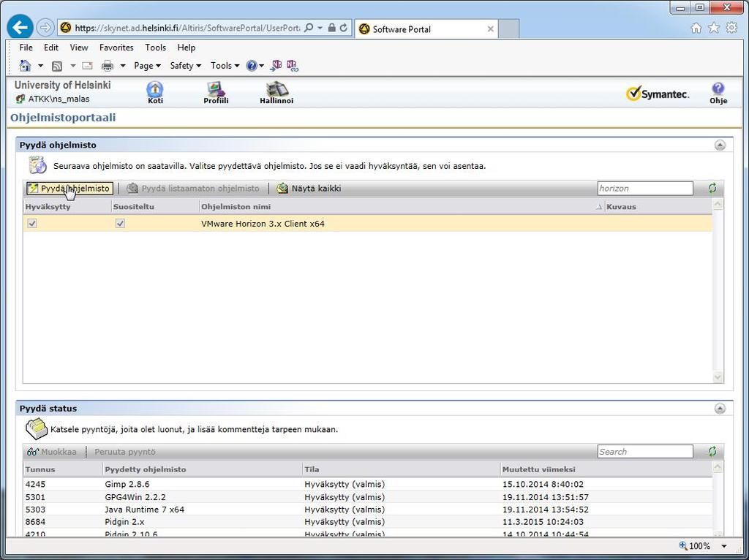This screenshot has width=749, height=560.
Task: Click the request status Search field
Action: coord(645,452)
